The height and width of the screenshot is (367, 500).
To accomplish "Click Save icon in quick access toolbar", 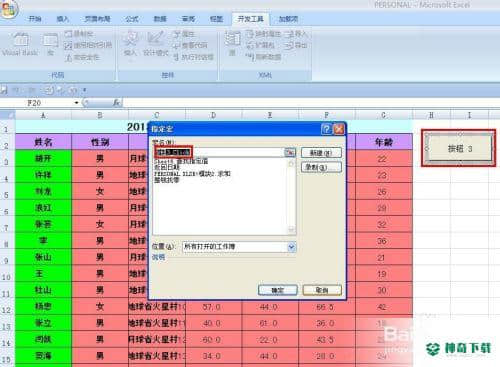I will (4, 90).
